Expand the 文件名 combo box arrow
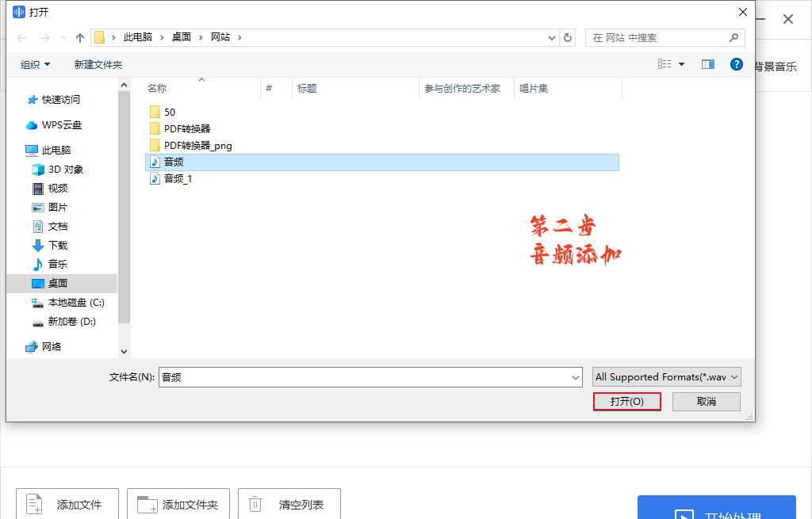 point(576,378)
